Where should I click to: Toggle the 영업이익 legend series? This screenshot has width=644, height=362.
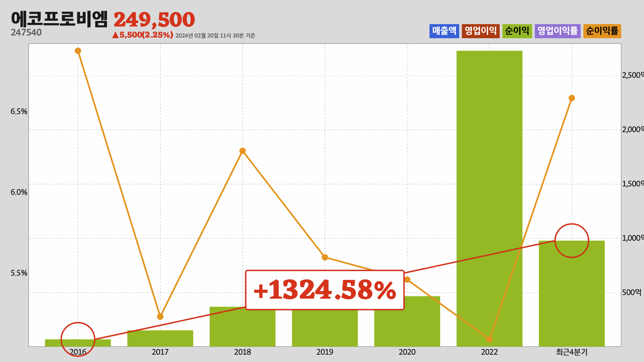481,31
